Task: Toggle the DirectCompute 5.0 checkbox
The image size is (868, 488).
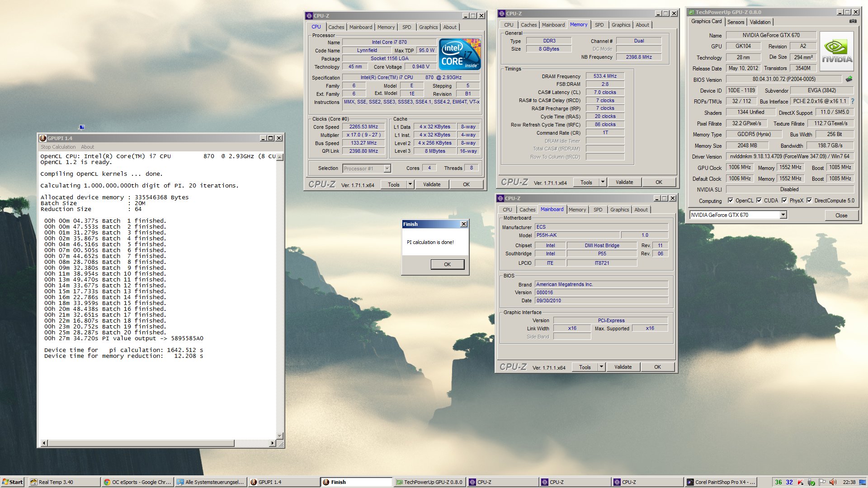Action: point(809,201)
